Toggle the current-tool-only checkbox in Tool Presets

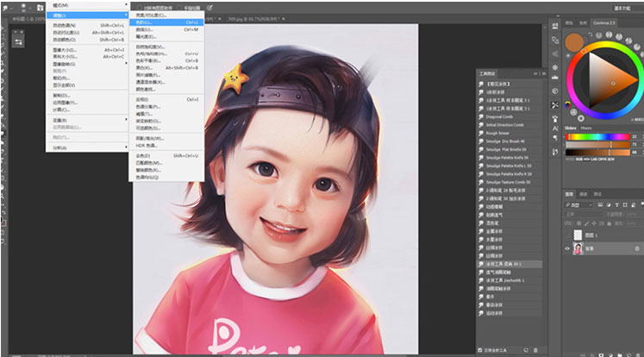coord(480,350)
